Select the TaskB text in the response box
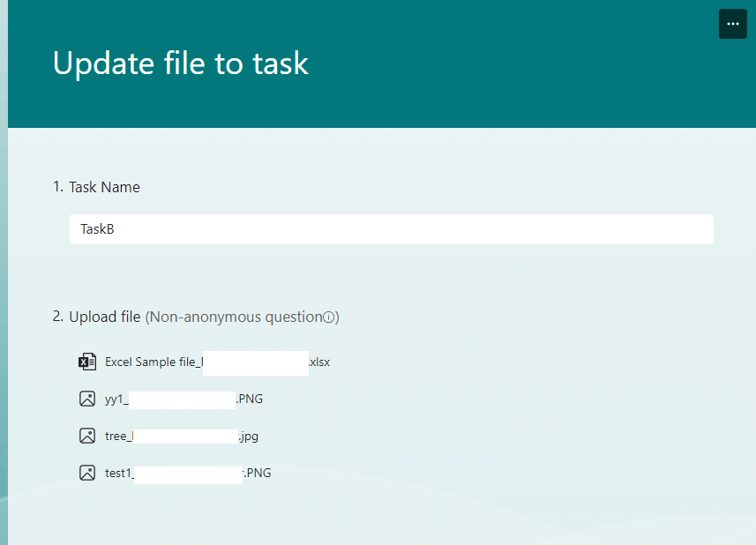Viewport: 756px width, 545px height. click(97, 228)
